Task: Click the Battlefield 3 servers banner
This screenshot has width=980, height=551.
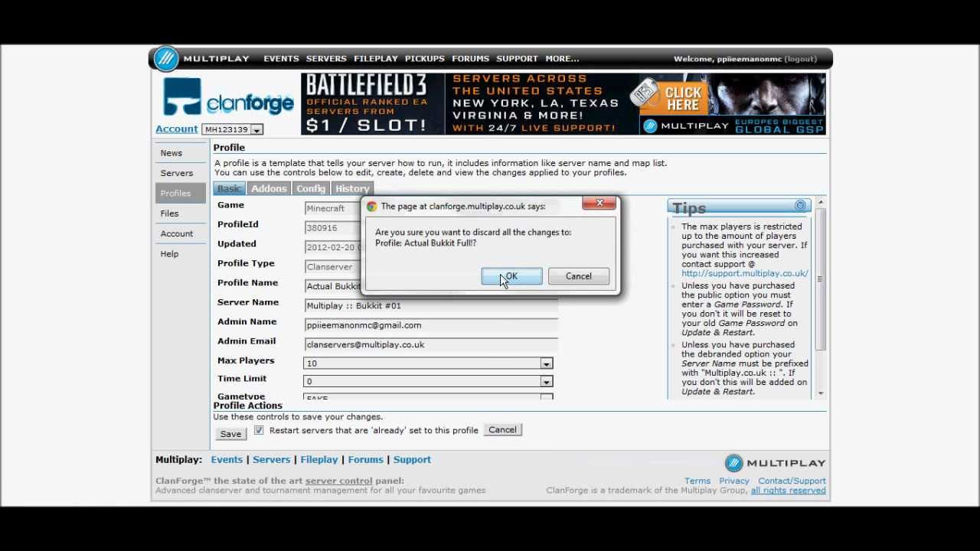Action: pos(373,104)
